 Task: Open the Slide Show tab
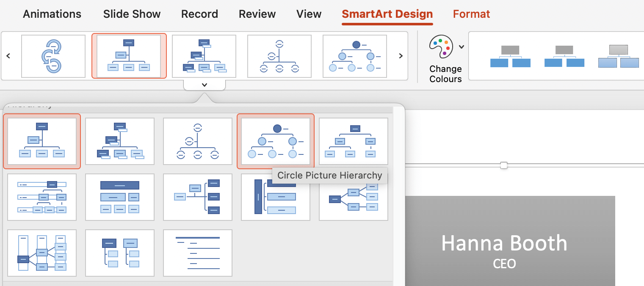click(132, 14)
